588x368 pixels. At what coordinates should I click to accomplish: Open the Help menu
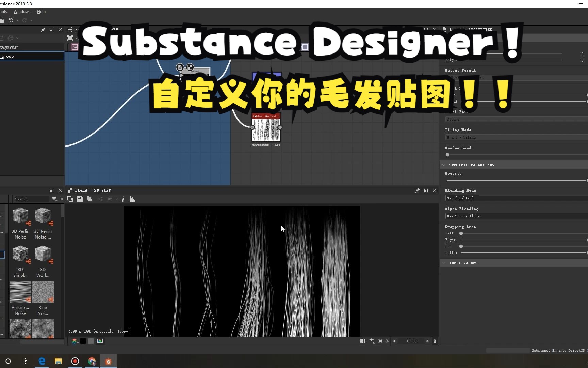pyautogui.click(x=41, y=12)
